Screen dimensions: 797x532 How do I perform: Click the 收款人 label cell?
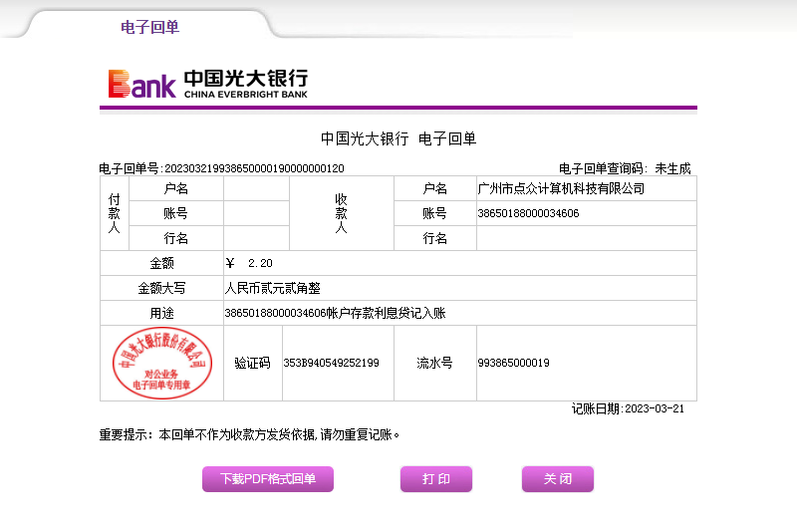click(341, 213)
